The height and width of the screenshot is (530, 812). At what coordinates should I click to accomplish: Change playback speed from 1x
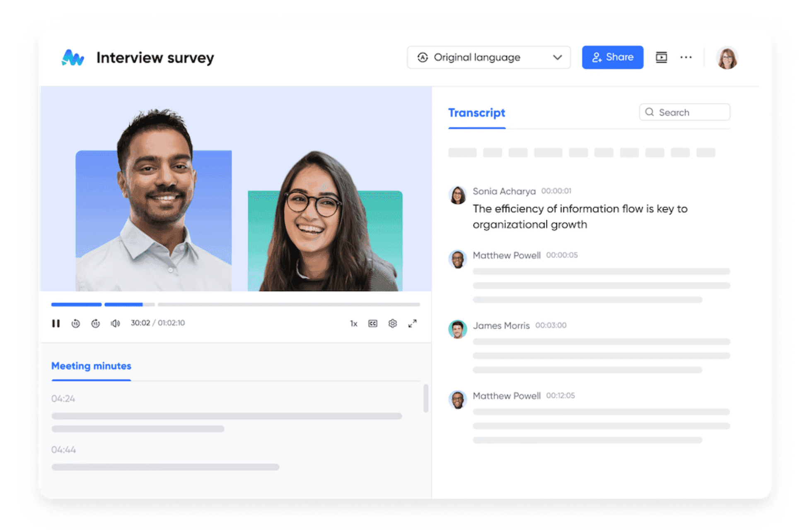tap(353, 323)
